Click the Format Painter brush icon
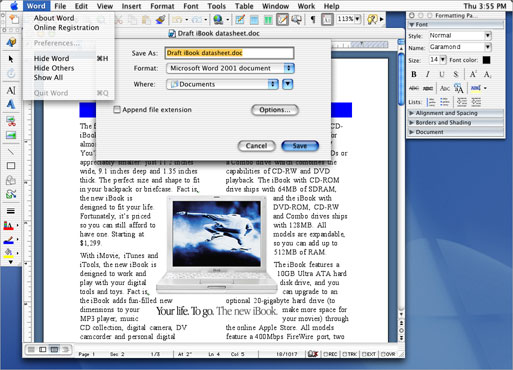The width and height of the screenshot is (513, 370). (x=160, y=20)
